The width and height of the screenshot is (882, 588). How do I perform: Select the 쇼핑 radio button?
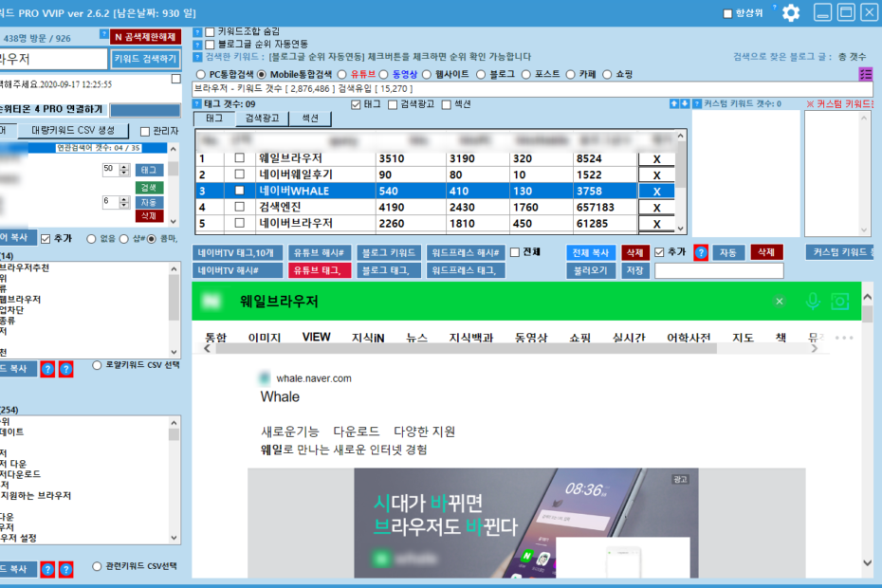tap(607, 74)
